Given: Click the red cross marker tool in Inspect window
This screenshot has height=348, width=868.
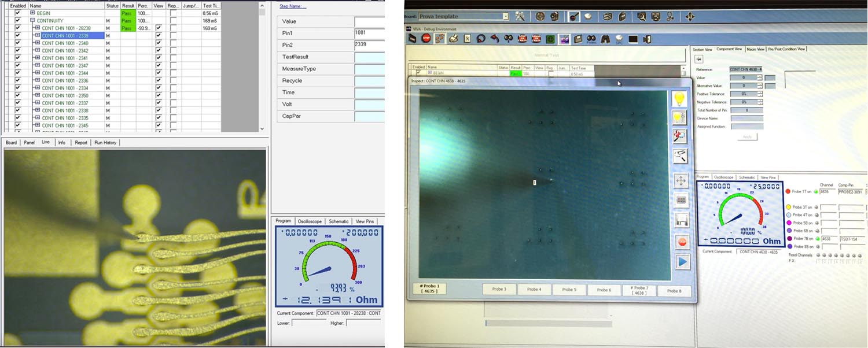Looking at the screenshot, I should [x=679, y=136].
